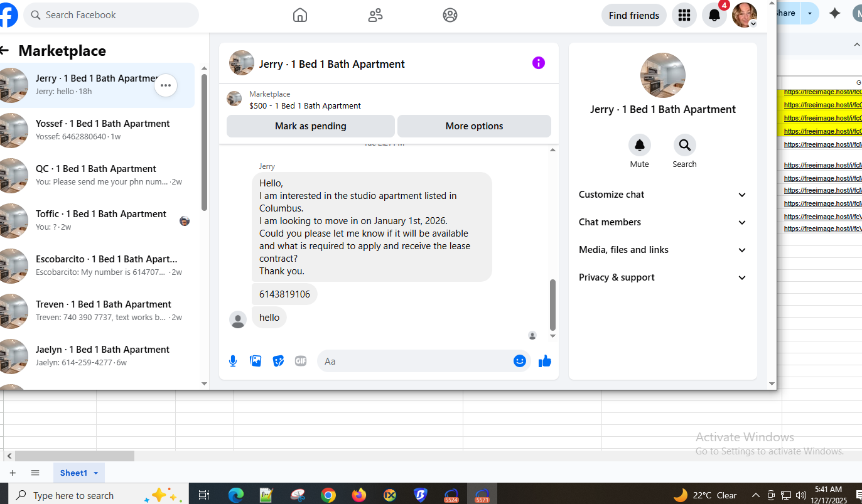Open the emoji picker smiley

(519, 361)
